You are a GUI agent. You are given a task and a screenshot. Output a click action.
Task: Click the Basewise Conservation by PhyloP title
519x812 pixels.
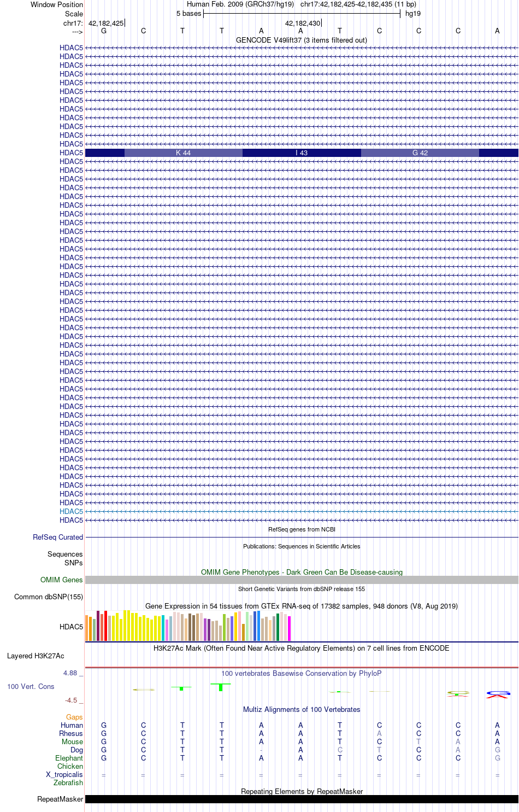click(302, 674)
